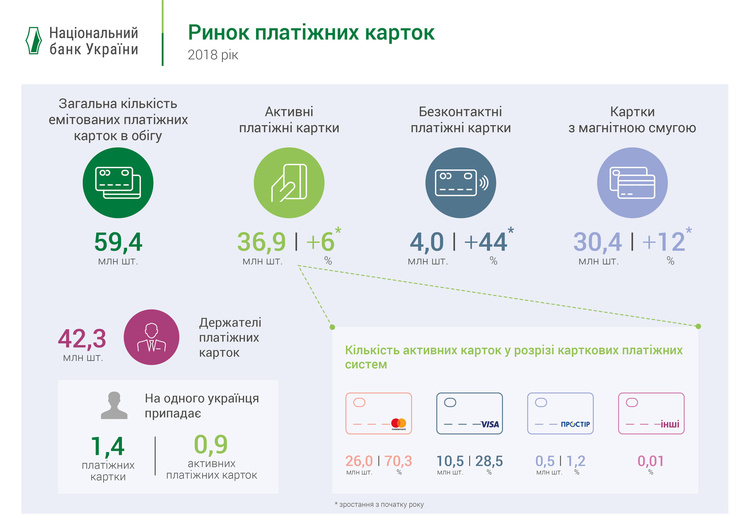
Task: Click the light green active cards hand icon
Action: point(289,183)
